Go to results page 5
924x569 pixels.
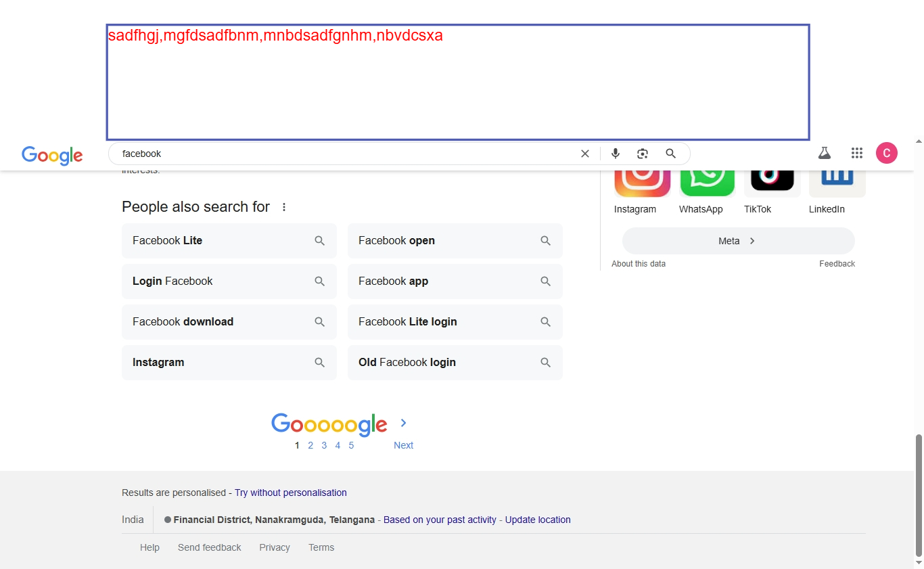(351, 445)
